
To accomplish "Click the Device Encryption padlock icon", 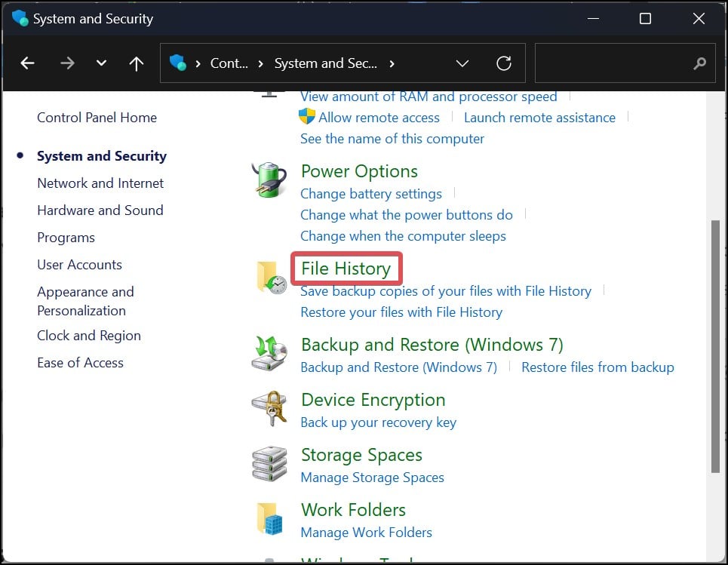I will (269, 409).
